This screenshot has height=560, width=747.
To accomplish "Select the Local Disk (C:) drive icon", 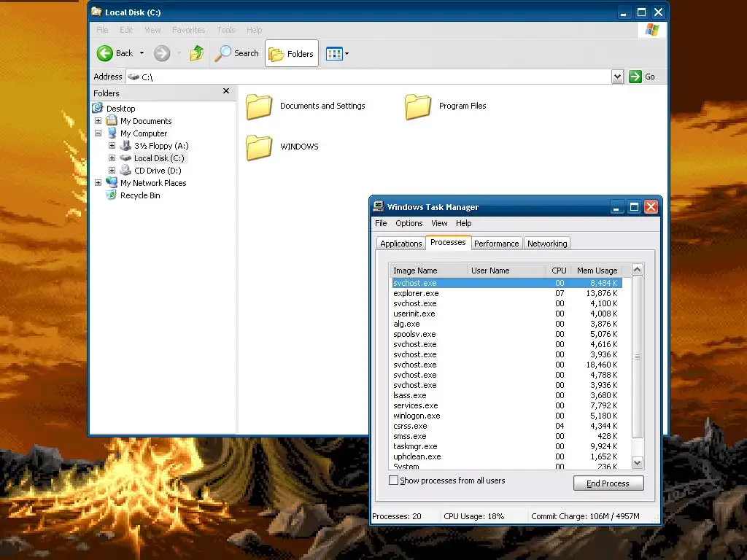I will pyautogui.click(x=125, y=158).
